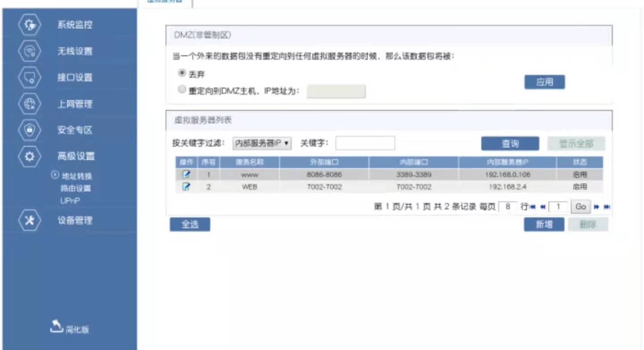The height and width of the screenshot is (350, 644).
Task: Switch to 简化版 link
Action: pos(78,330)
